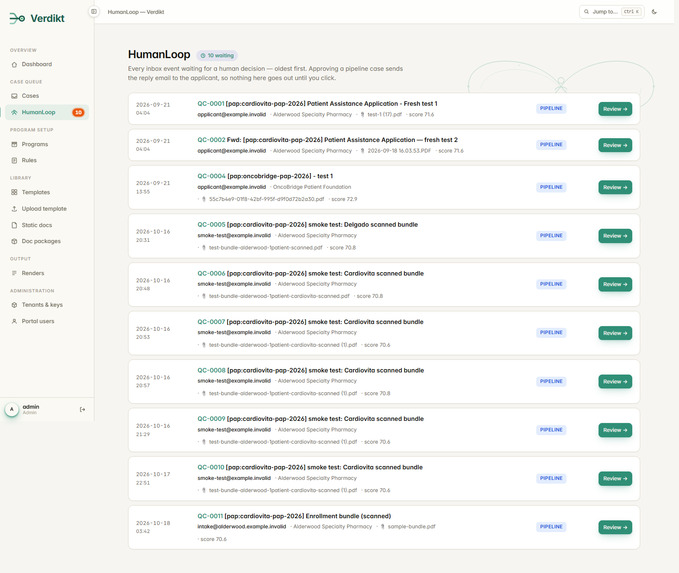Review case QC-0001
The height and width of the screenshot is (573, 679).
(615, 109)
